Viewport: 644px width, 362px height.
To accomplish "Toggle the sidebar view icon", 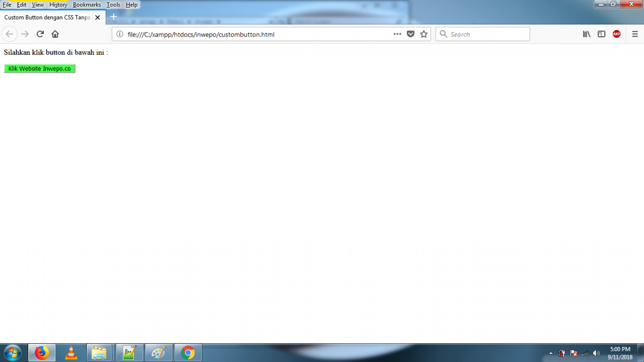I will (601, 34).
